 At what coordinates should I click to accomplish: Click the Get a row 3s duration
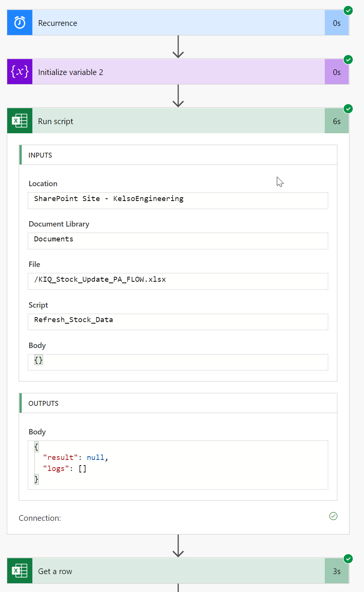coord(337,571)
